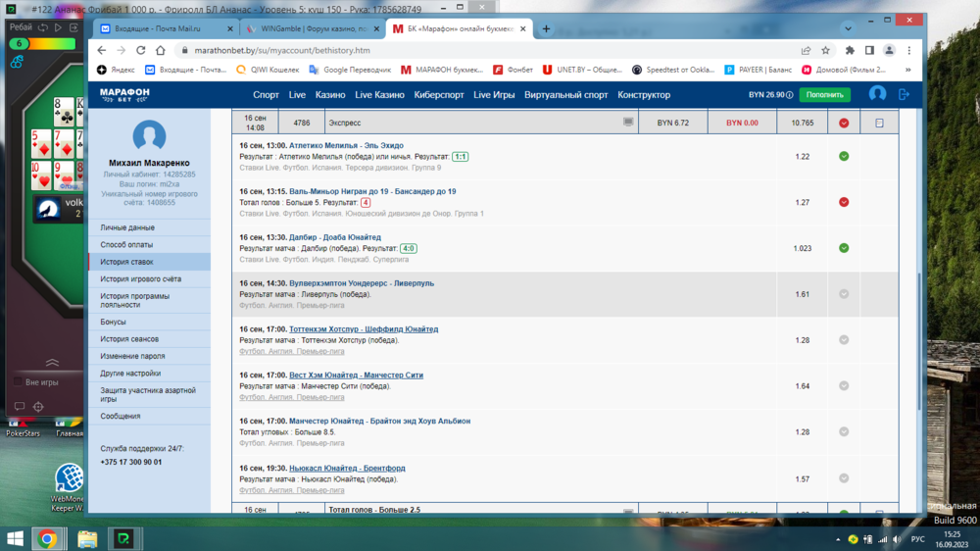Open the 'Live Казино' menu item

379,95
